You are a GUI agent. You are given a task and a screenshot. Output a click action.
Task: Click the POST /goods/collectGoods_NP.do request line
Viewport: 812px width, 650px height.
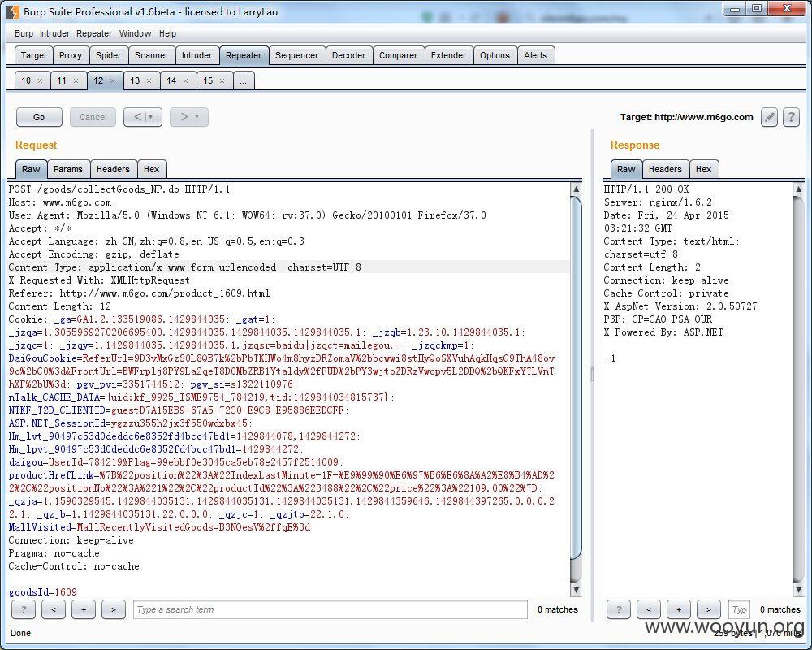119,189
